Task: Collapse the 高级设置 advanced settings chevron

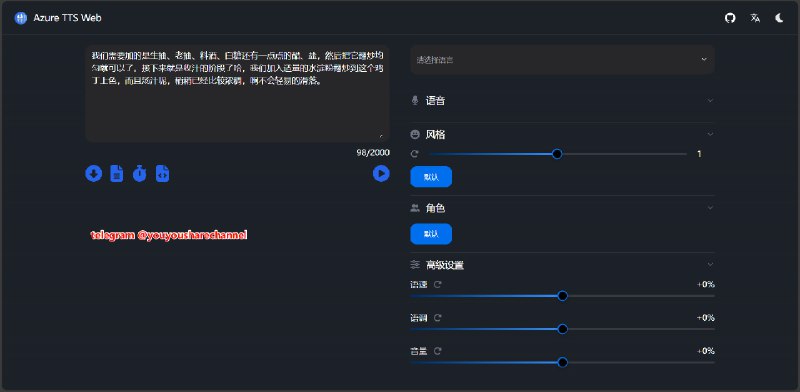Action: (x=710, y=264)
